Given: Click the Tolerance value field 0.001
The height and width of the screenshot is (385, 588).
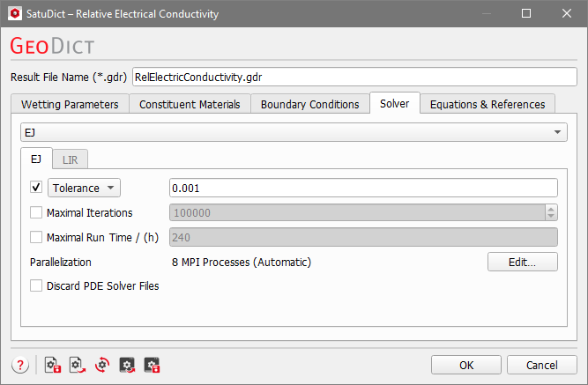Looking at the screenshot, I should 363,188.
